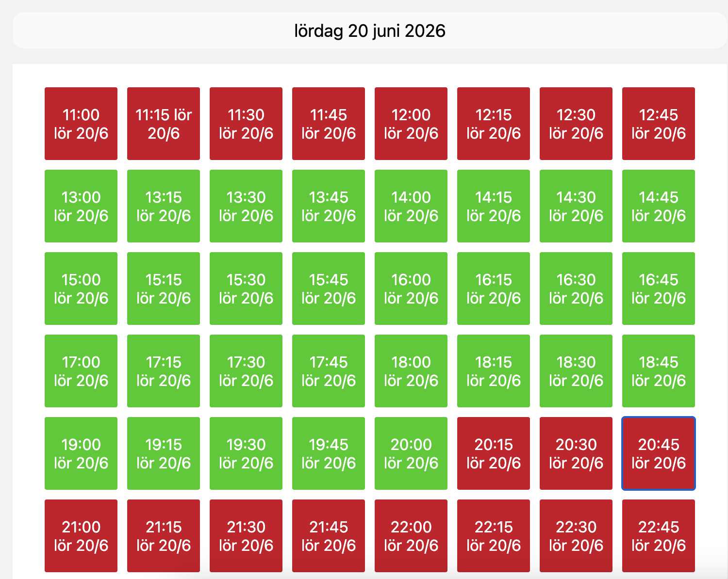
Task: Choose the 18:45 lör 20/6 slot
Action: 659,371
